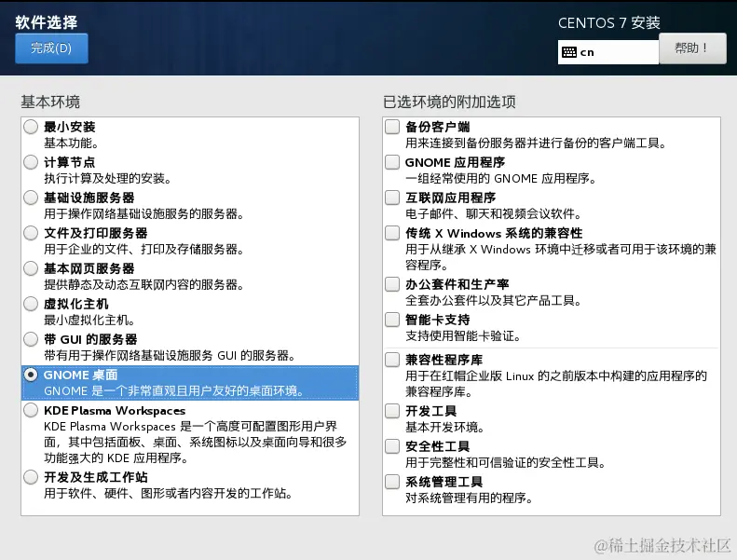Click the keyboard icon beside cn
Screen dimensions: 737x560
click(568, 52)
